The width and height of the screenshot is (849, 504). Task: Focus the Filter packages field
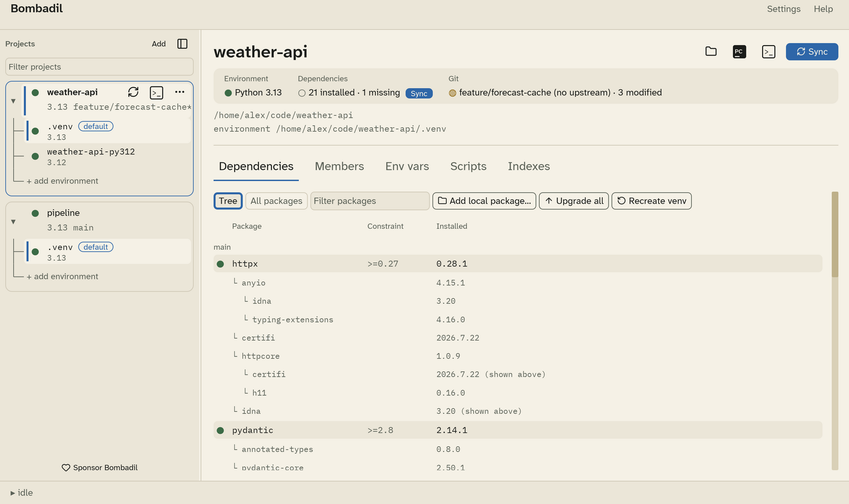coord(370,201)
